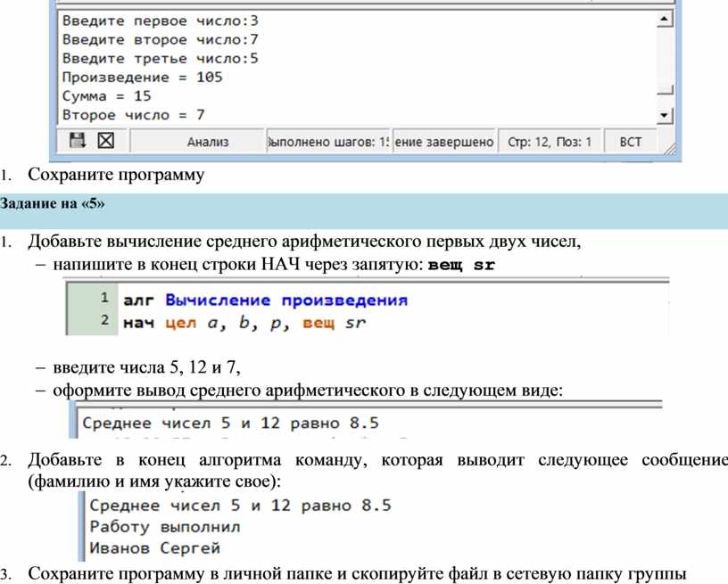The image size is (728, 584).
Task: Click the цел keyword in code line 2
Action: tap(181, 322)
